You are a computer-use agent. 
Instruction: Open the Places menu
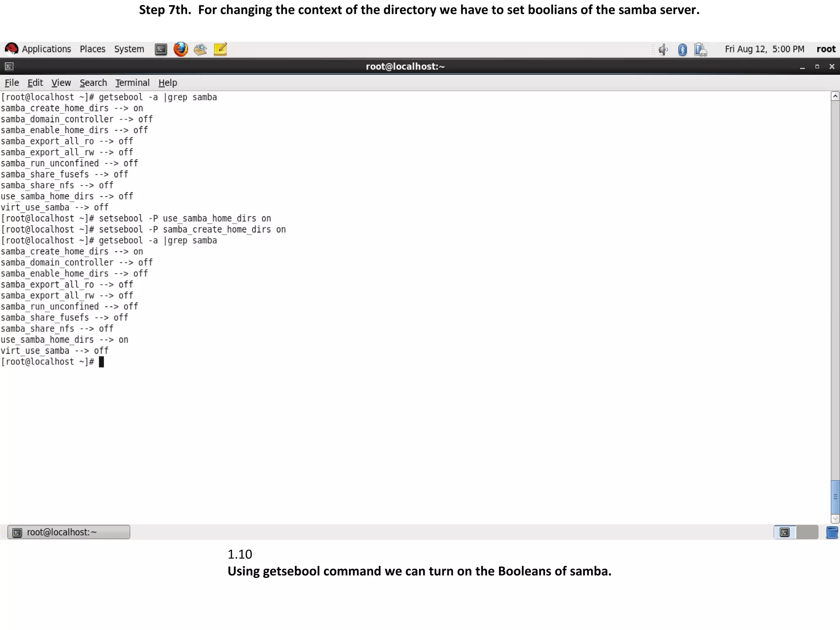coord(92,49)
